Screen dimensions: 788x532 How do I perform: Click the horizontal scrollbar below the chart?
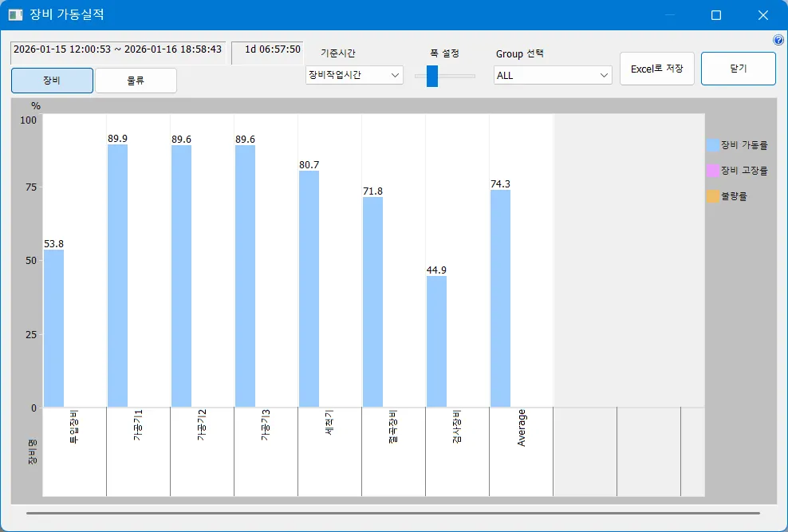point(392,513)
